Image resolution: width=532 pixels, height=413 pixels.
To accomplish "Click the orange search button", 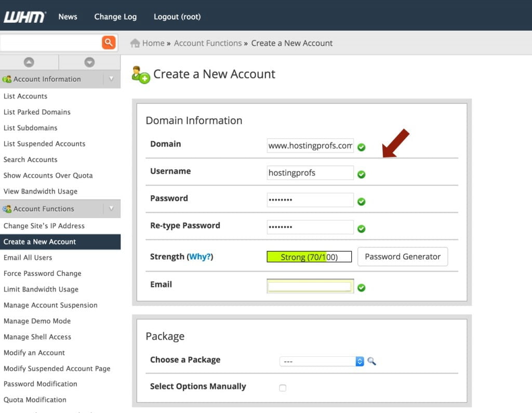I will (x=109, y=43).
